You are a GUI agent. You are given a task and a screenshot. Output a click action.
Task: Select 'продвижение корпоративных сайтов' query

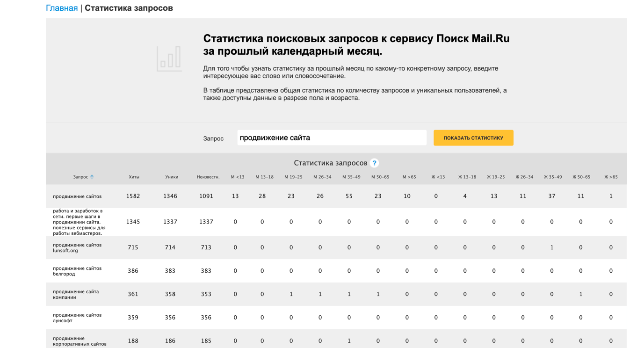click(x=80, y=341)
